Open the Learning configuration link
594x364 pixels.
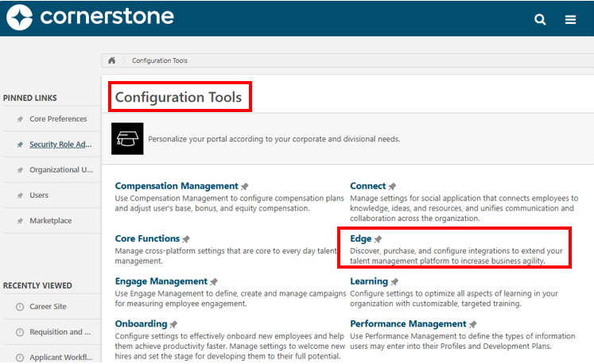tap(369, 281)
